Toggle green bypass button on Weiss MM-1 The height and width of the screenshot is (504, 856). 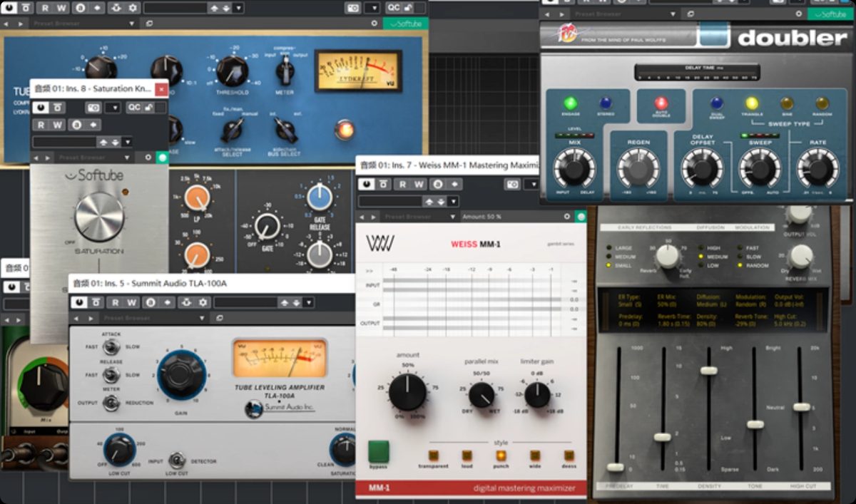tap(379, 451)
